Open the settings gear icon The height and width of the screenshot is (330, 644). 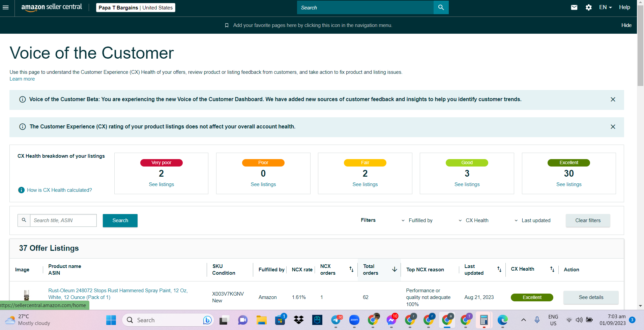point(589,7)
